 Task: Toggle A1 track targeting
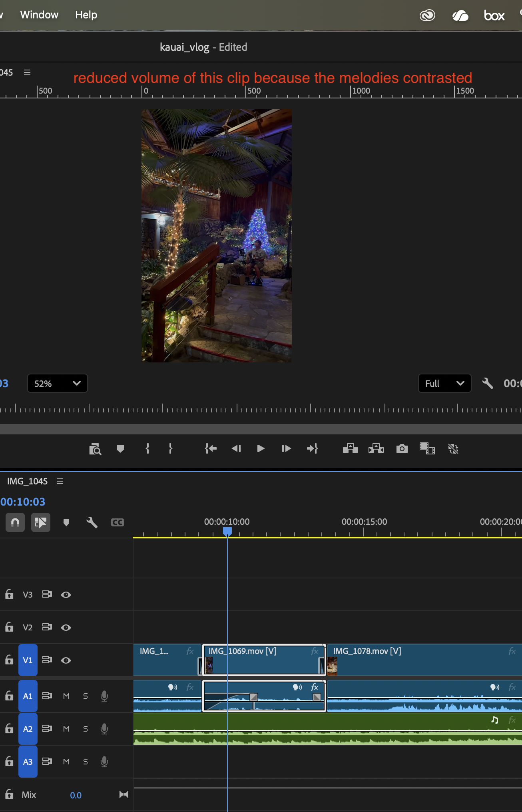(x=28, y=696)
